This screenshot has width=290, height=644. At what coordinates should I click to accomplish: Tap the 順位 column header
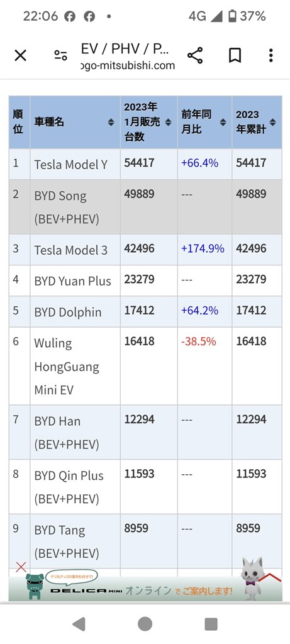click(x=20, y=122)
